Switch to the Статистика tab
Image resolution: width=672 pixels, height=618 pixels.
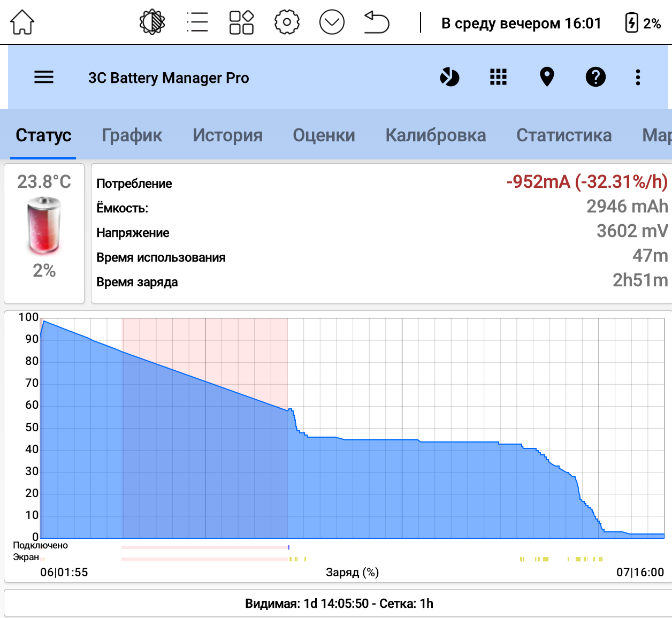[564, 135]
